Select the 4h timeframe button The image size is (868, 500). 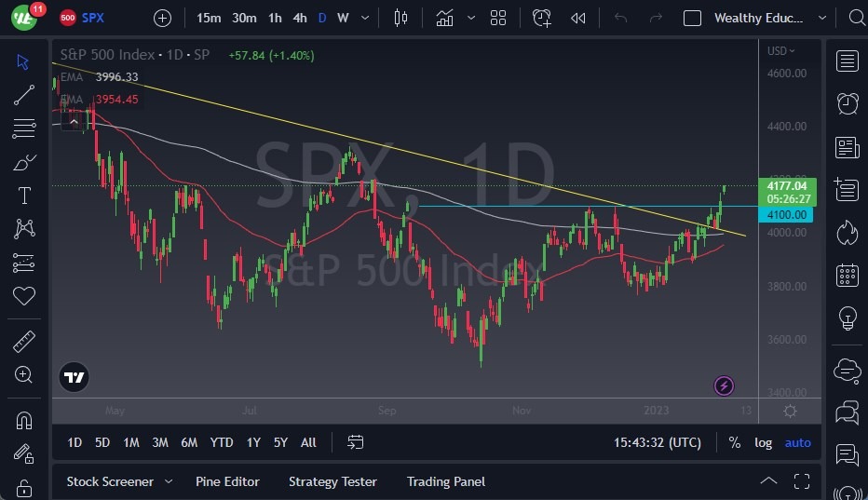(x=299, y=18)
